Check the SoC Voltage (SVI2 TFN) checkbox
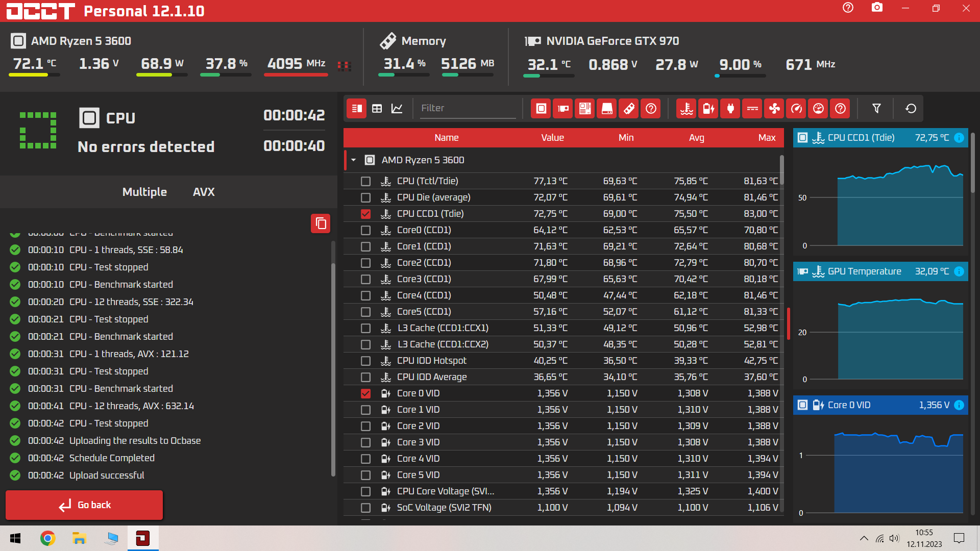This screenshot has height=551, width=980. coord(365,508)
